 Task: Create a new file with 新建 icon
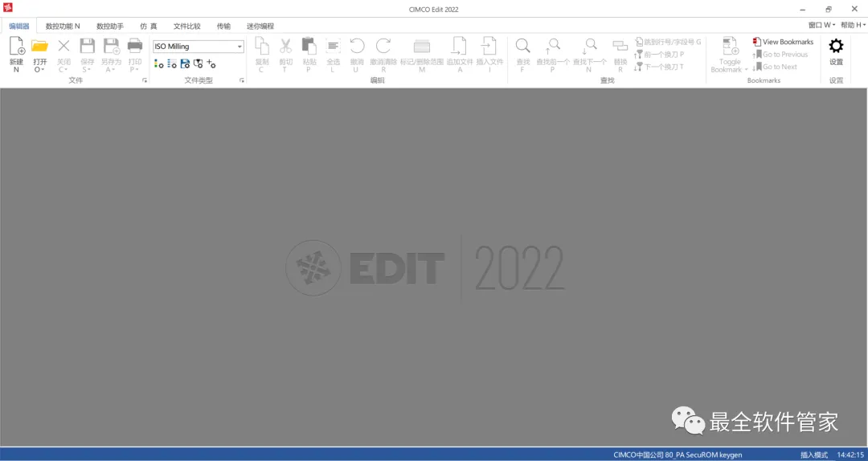[x=17, y=47]
